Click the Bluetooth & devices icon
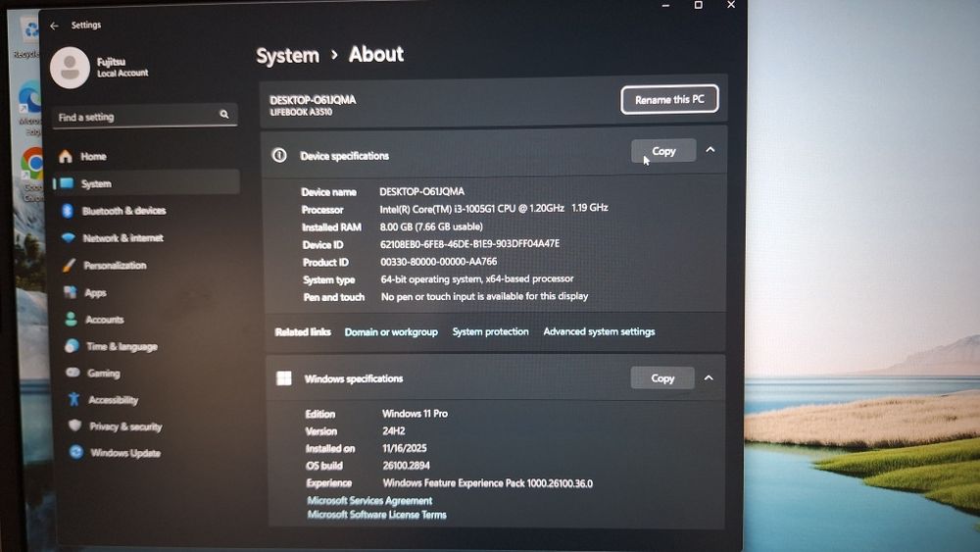The image size is (980, 552). coord(68,211)
